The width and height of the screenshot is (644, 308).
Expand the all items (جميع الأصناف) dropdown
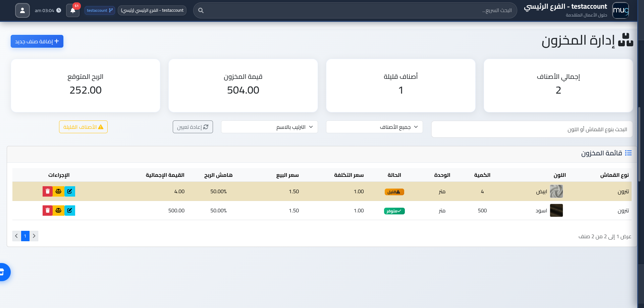click(374, 127)
